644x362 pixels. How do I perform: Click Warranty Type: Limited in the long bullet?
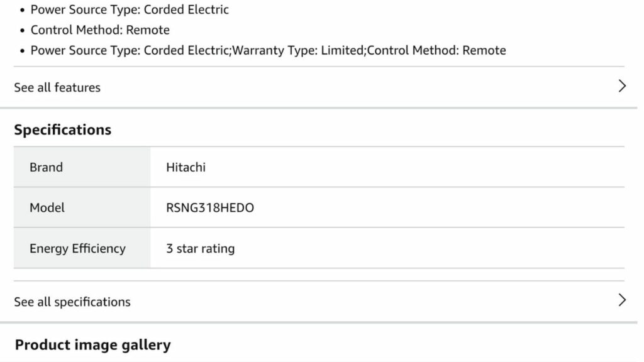click(x=299, y=50)
